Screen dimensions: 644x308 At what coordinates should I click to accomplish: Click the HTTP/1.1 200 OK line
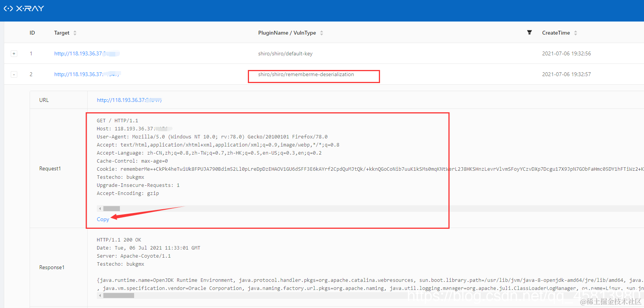[119, 240]
